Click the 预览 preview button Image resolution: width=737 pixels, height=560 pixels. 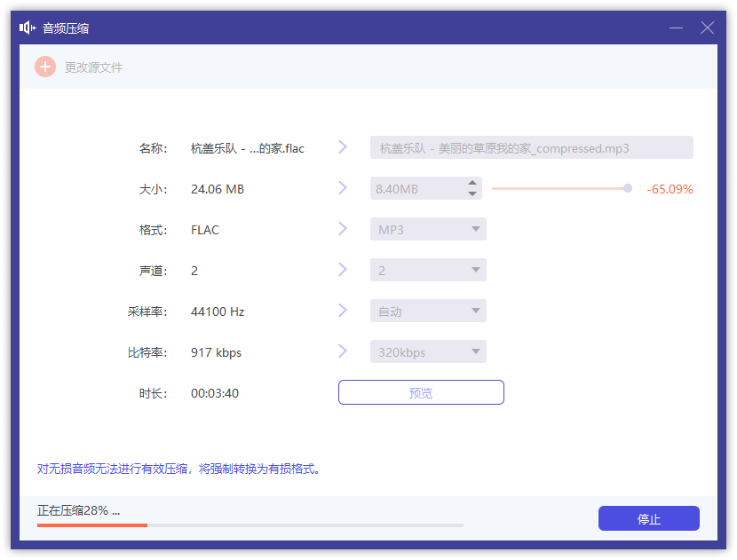pyautogui.click(x=421, y=391)
